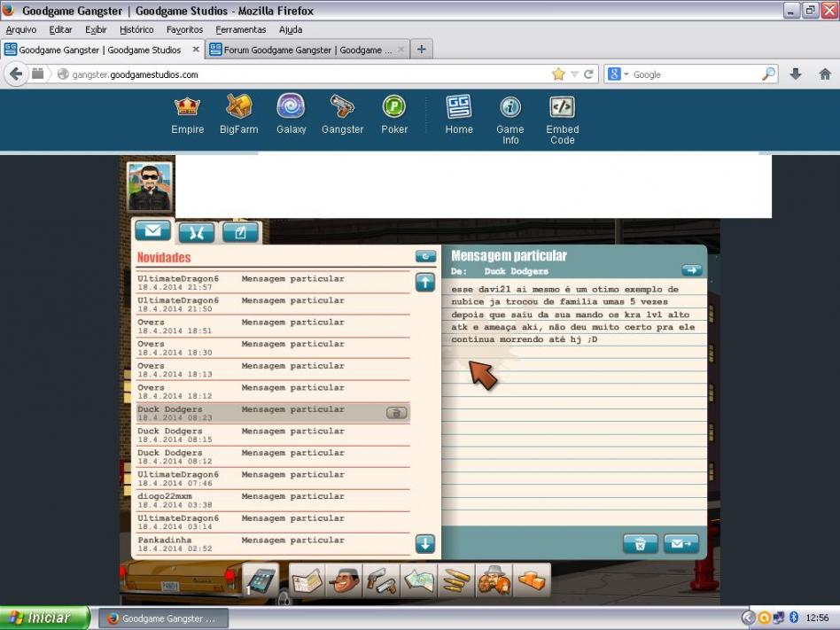Open Duck Dodgers message from 08:12
The width and height of the screenshot is (840, 630).
tap(273, 457)
